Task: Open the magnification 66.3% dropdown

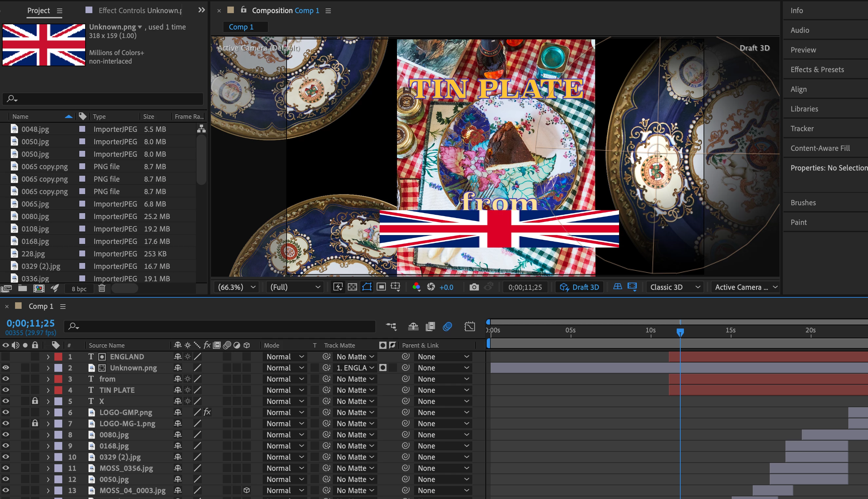Action: point(237,287)
